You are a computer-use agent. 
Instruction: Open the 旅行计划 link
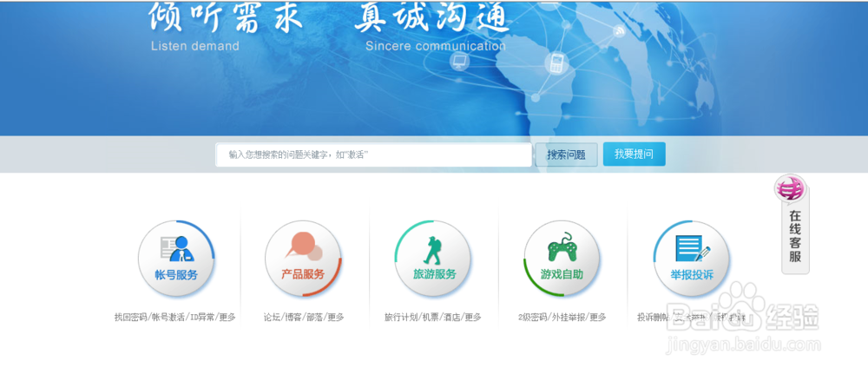click(401, 318)
